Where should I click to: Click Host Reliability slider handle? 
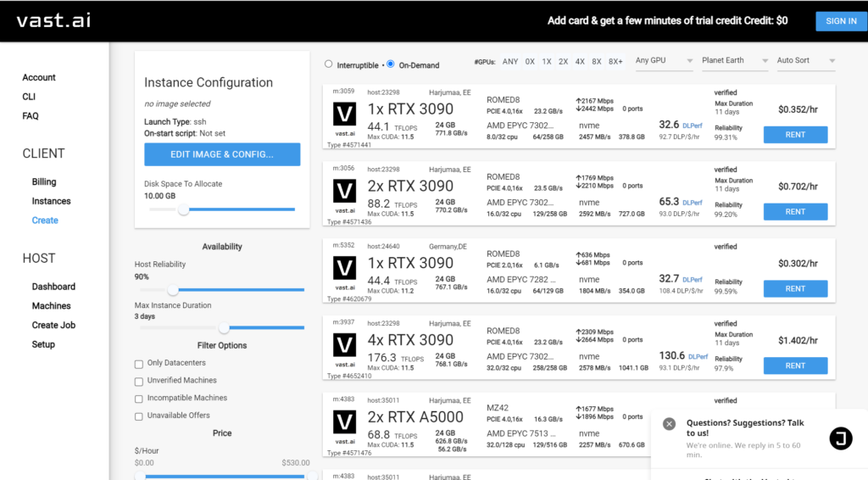pyautogui.click(x=173, y=289)
